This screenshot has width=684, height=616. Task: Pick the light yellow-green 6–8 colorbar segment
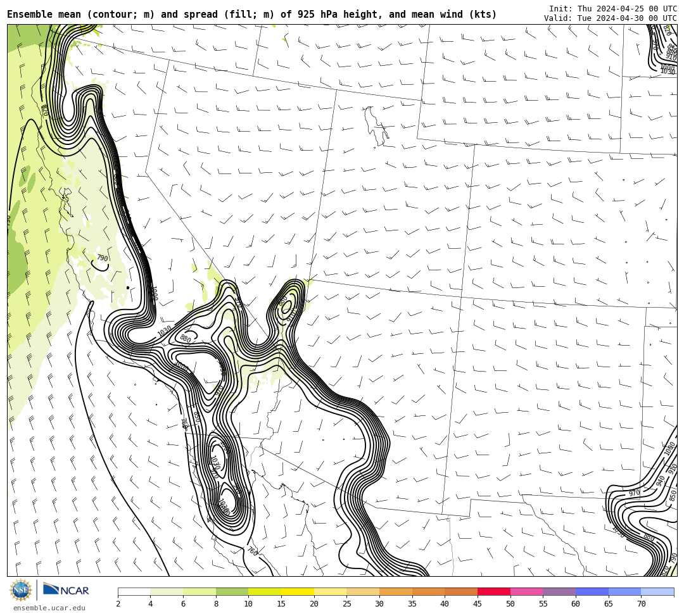(199, 591)
